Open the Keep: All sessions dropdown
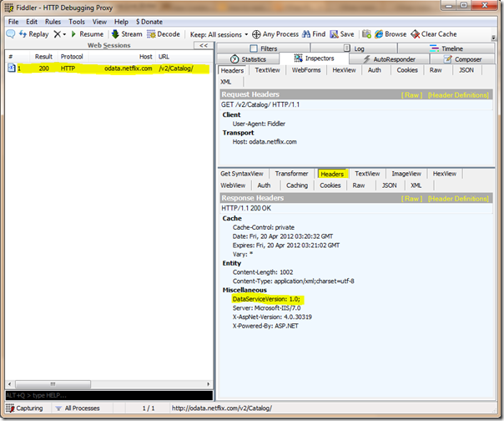Screen dimensions: 504x421 (x=219, y=34)
